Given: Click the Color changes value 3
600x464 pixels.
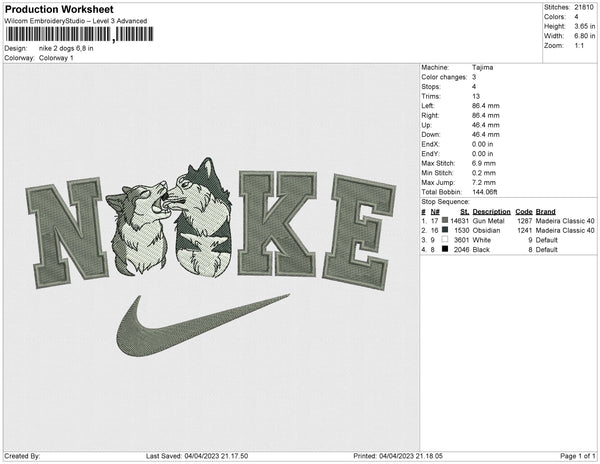Looking at the screenshot, I should 474,77.
